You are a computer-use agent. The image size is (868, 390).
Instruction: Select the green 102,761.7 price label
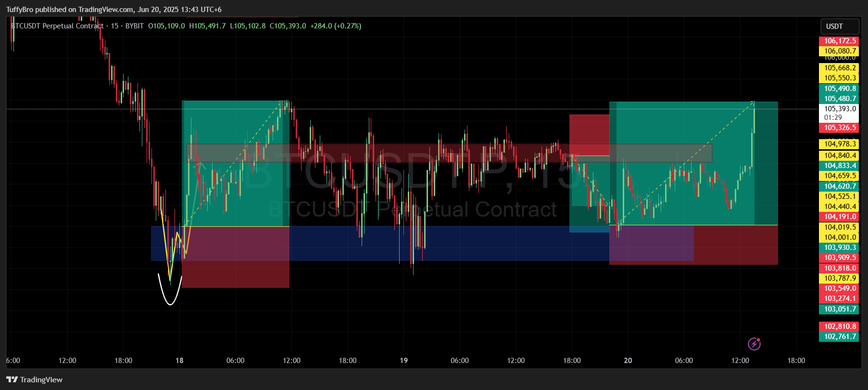pos(839,337)
